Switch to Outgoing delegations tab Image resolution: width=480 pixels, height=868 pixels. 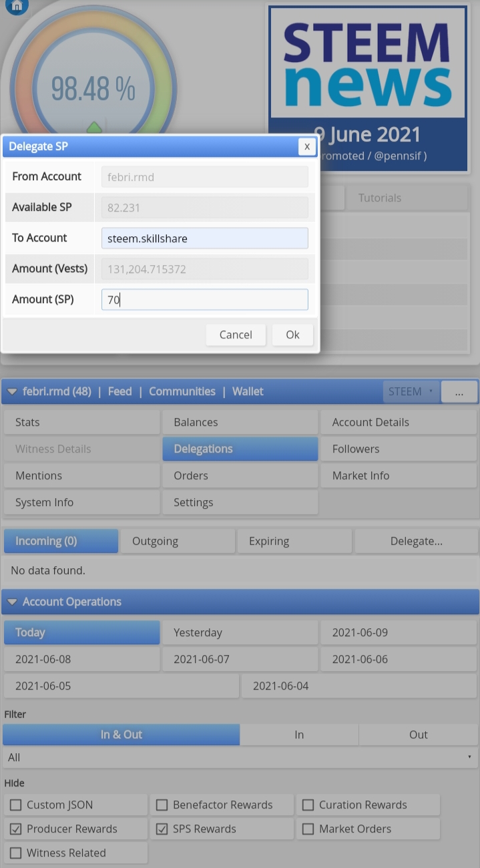(178, 541)
